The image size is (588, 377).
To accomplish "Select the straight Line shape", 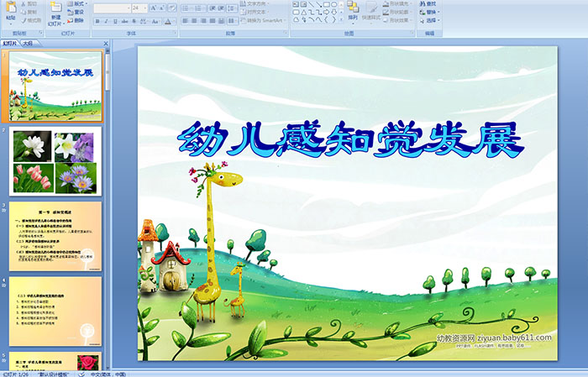I will click(311, 4).
